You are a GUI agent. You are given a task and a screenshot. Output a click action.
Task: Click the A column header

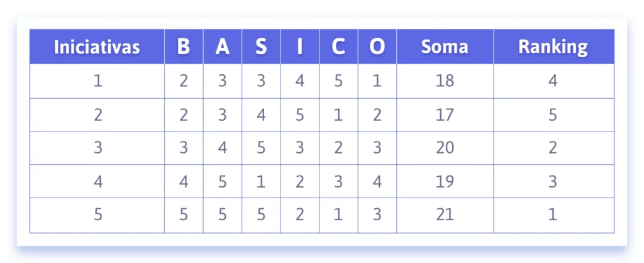pos(222,47)
